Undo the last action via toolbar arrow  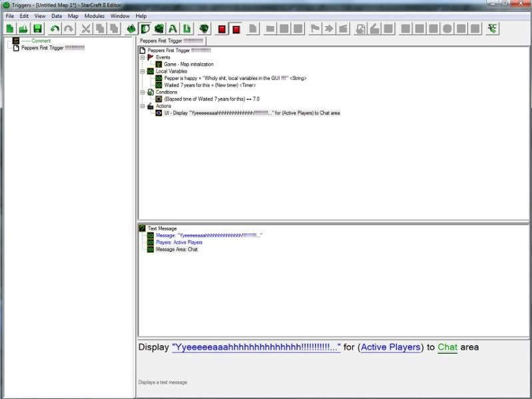click(55, 29)
